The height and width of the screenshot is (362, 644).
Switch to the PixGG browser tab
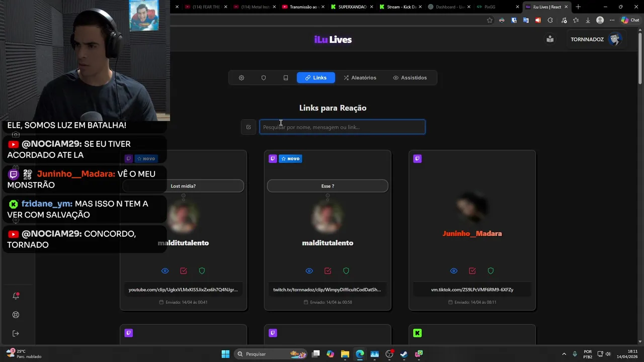point(497,7)
